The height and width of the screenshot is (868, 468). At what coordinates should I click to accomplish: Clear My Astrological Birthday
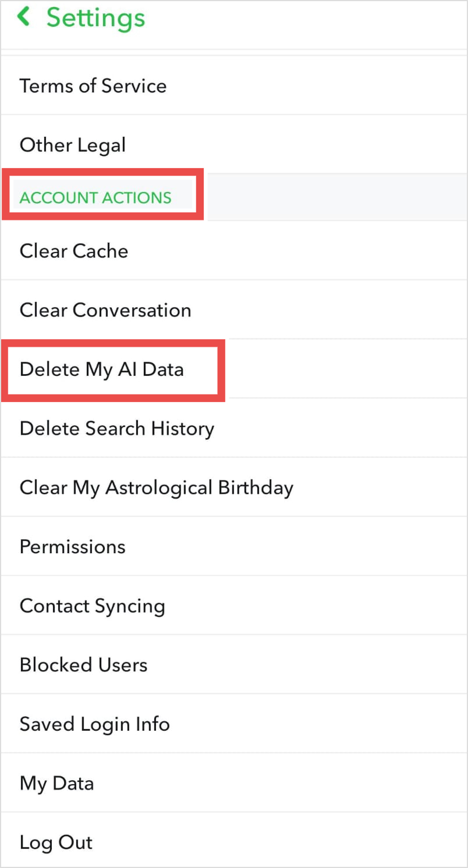[x=156, y=488]
